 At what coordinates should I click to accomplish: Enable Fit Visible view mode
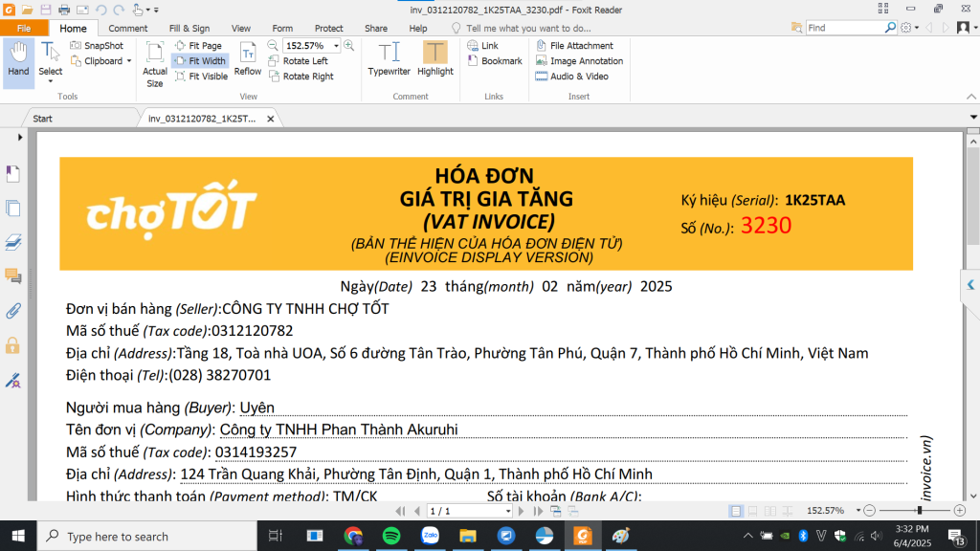click(x=201, y=77)
